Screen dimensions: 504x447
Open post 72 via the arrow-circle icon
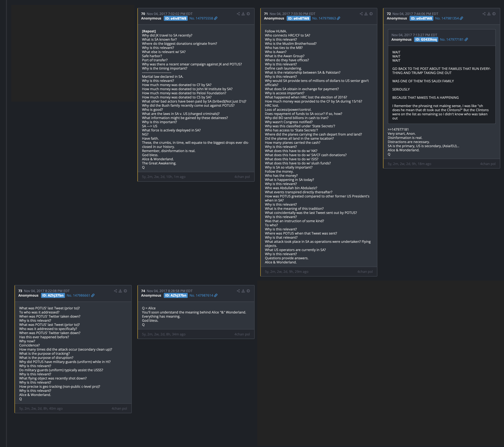click(x=494, y=14)
